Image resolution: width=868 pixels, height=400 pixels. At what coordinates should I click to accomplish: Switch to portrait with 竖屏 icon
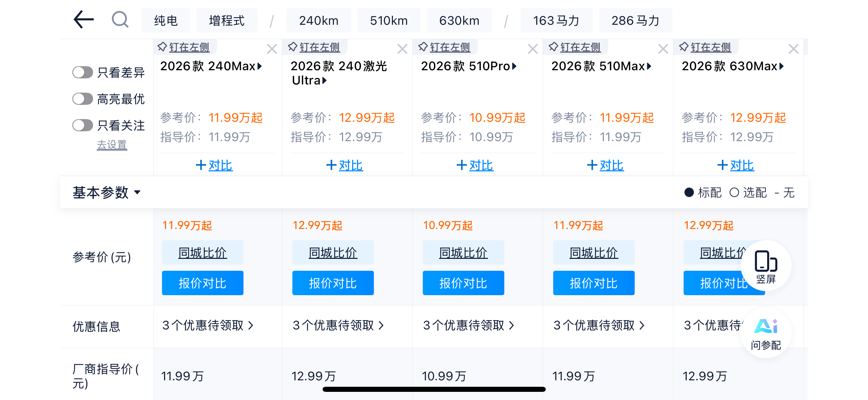pyautogui.click(x=766, y=266)
